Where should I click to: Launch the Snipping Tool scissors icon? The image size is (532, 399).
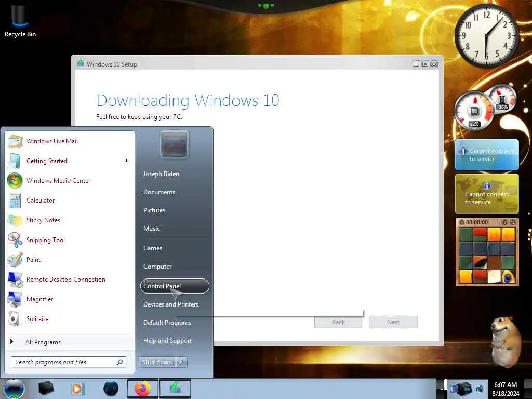pos(15,240)
